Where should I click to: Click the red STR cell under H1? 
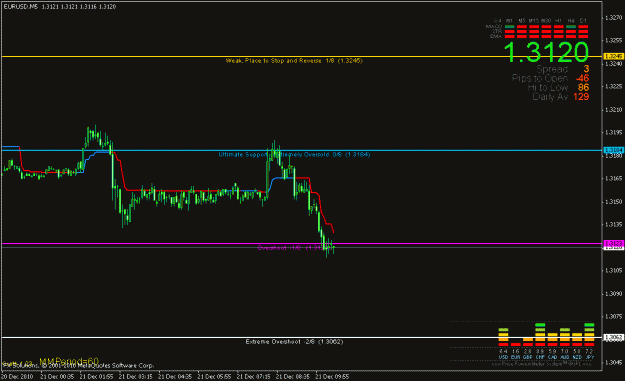click(x=558, y=31)
